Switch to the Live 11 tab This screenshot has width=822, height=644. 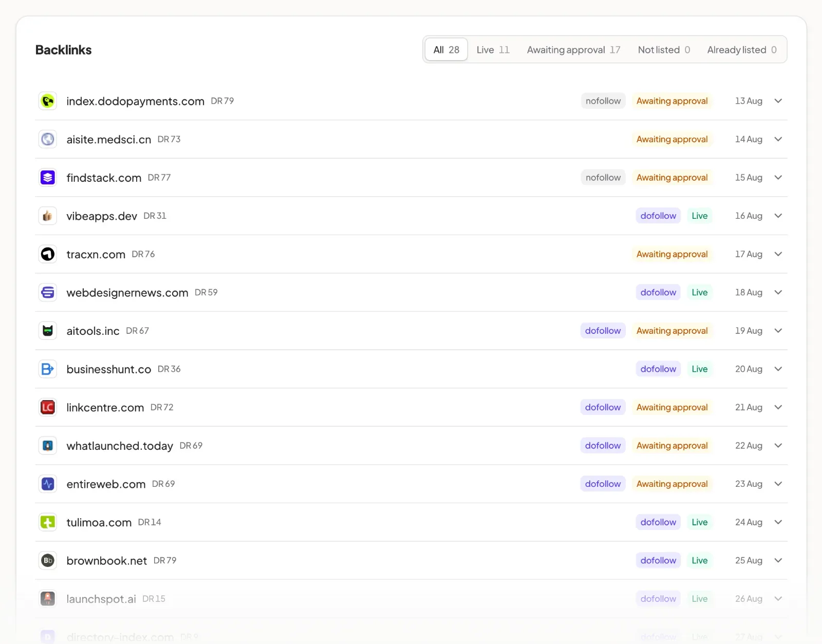[493, 50]
